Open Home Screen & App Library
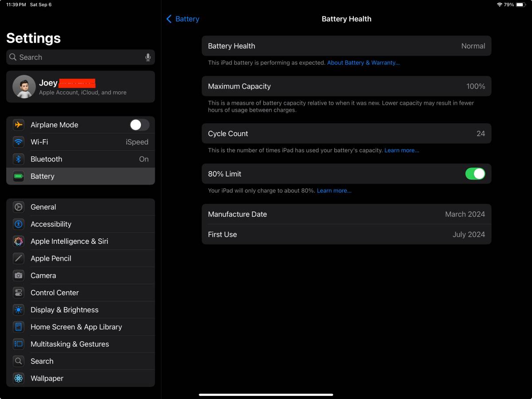This screenshot has width=532, height=399. pos(76,327)
